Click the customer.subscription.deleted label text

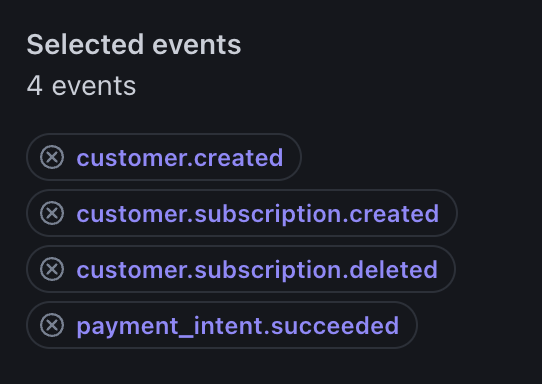(x=257, y=270)
